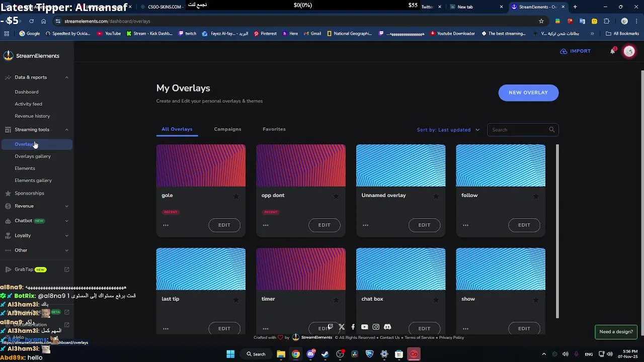This screenshot has width=644, height=362.
Task: Expand the Loyalty section chevron
Action: tap(66, 235)
